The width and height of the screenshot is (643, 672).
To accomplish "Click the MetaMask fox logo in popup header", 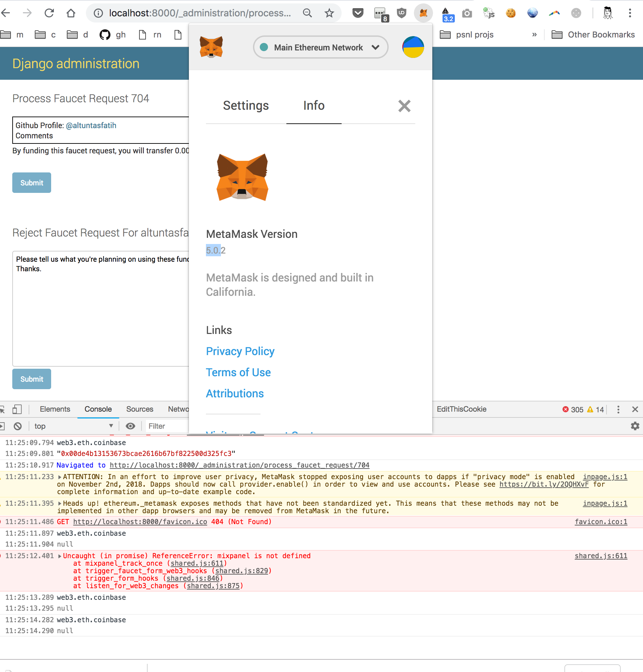I will [211, 47].
